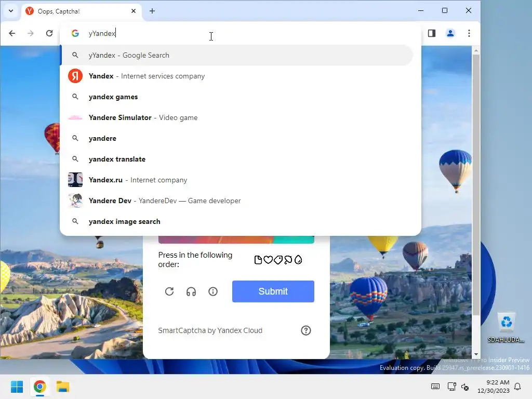532x399 pixels.
Task: Open Chrome from the taskbar
Action: (x=39, y=387)
